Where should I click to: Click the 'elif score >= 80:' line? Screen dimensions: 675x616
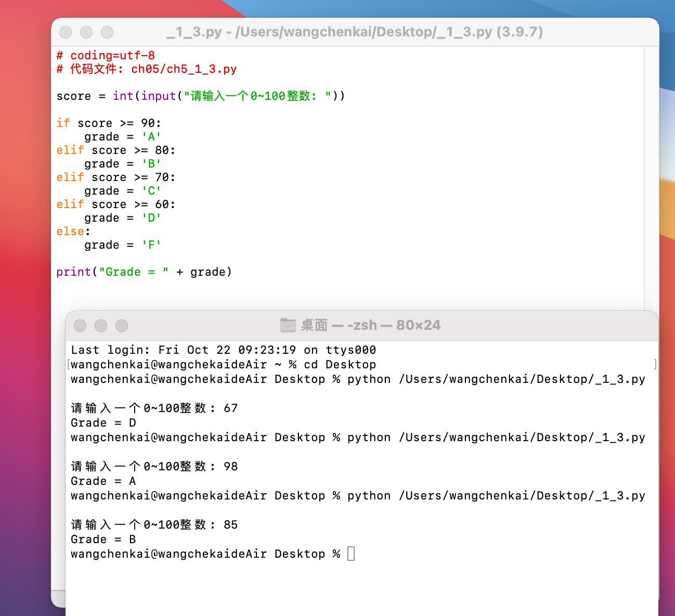tap(116, 150)
